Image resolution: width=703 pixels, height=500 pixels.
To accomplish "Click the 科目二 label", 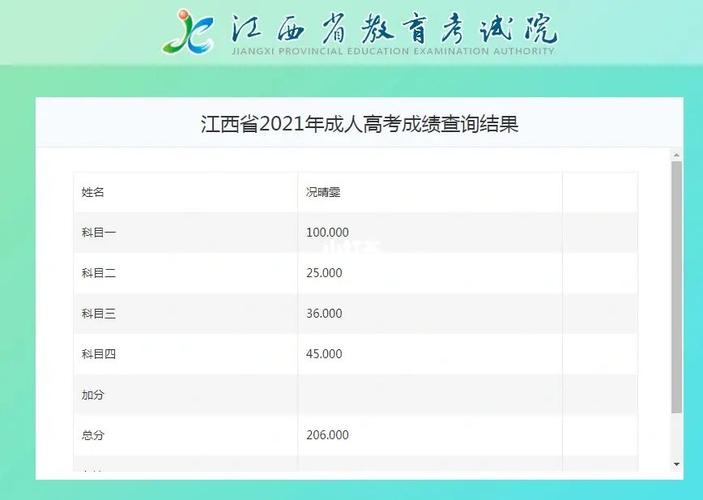I will pyautogui.click(x=99, y=273).
